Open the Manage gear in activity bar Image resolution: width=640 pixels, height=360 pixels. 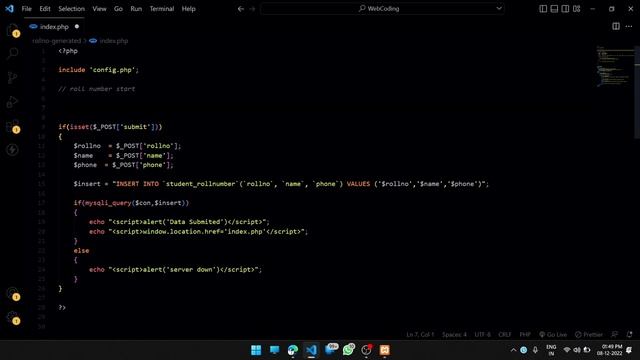[13, 318]
